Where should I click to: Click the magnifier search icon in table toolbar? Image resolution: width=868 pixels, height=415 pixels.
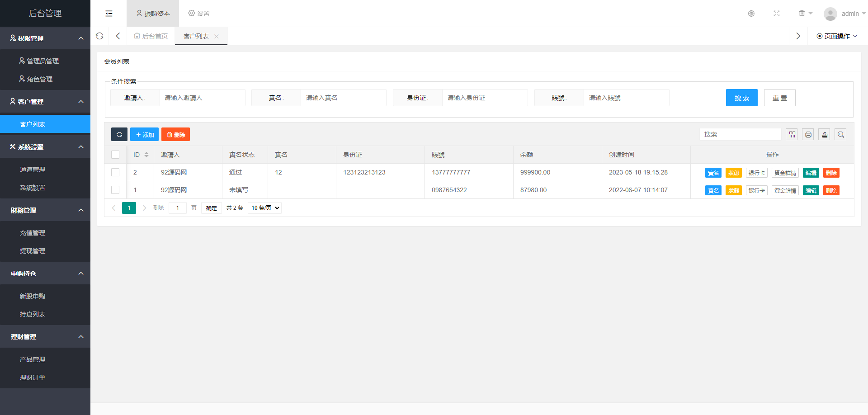pos(840,135)
